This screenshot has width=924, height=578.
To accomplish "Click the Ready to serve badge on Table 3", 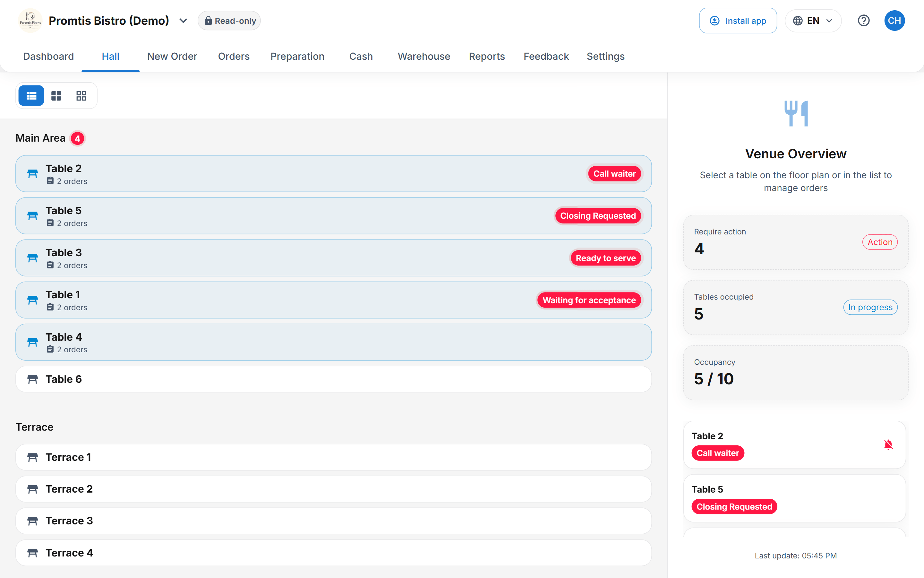I will [605, 258].
